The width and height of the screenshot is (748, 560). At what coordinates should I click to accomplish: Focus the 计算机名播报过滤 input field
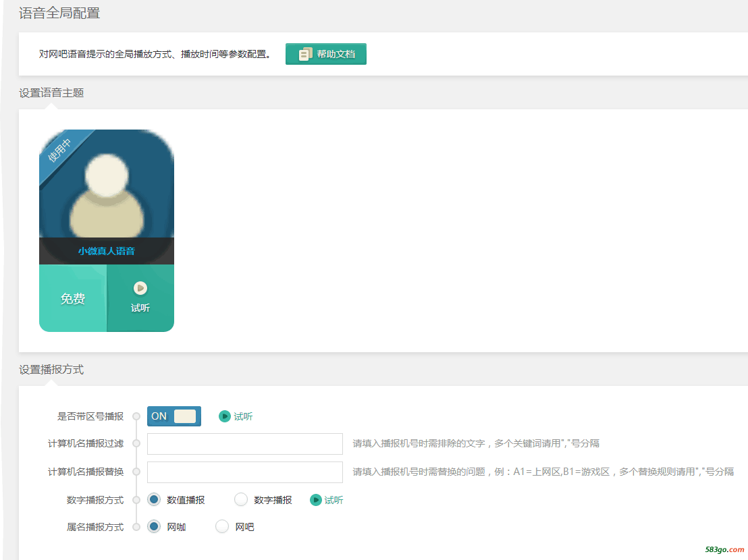(245, 444)
